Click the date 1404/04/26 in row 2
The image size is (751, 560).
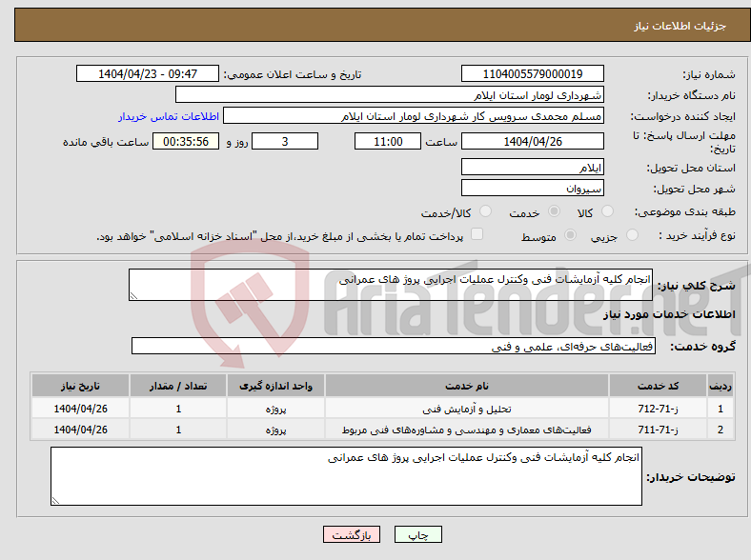click(80, 430)
